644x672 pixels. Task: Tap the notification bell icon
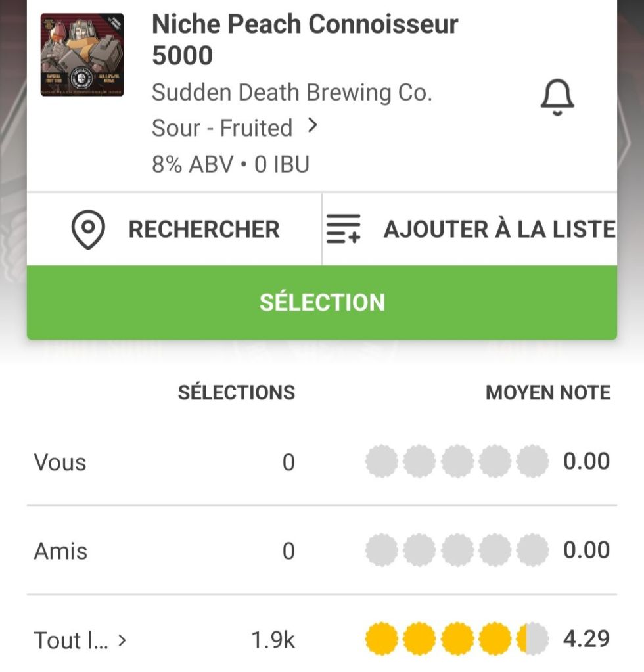[557, 99]
